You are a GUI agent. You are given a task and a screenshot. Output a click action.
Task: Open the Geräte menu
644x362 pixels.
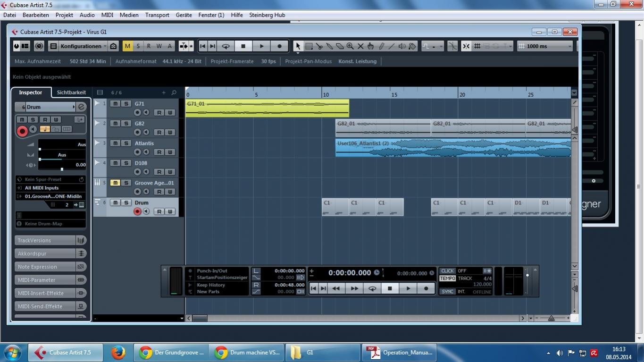point(184,15)
